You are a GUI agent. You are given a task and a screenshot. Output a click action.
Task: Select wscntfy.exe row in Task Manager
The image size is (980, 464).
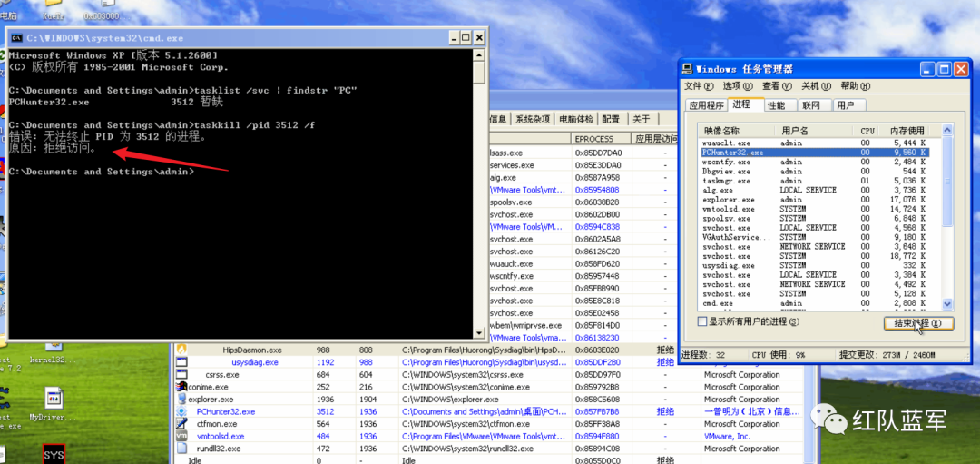click(815, 162)
